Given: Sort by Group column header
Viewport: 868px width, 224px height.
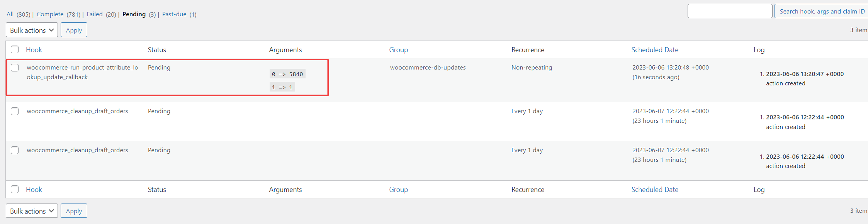Looking at the screenshot, I should [398, 50].
